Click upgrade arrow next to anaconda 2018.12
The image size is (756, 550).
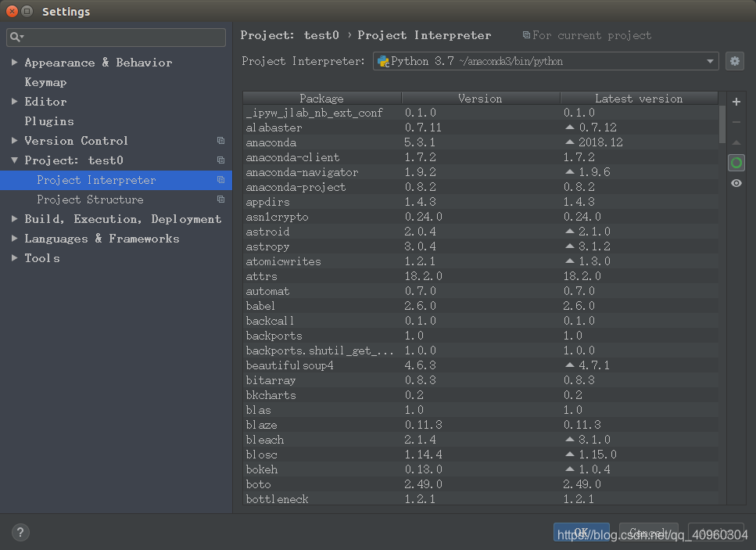tap(569, 142)
